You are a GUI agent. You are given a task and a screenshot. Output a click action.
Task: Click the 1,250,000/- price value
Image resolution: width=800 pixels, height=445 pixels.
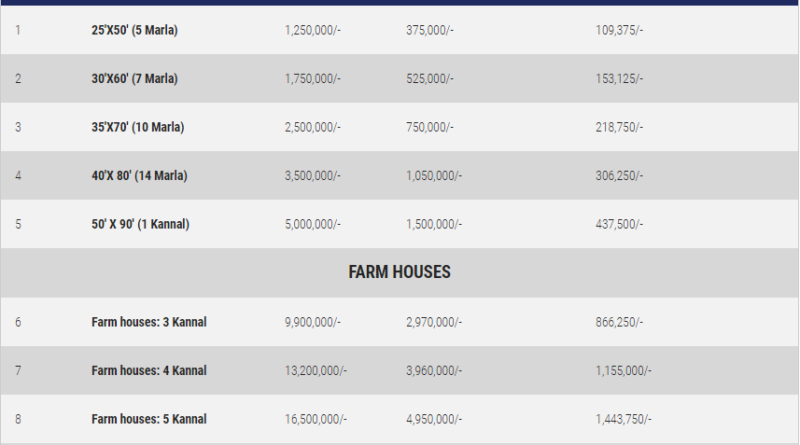[312, 30]
